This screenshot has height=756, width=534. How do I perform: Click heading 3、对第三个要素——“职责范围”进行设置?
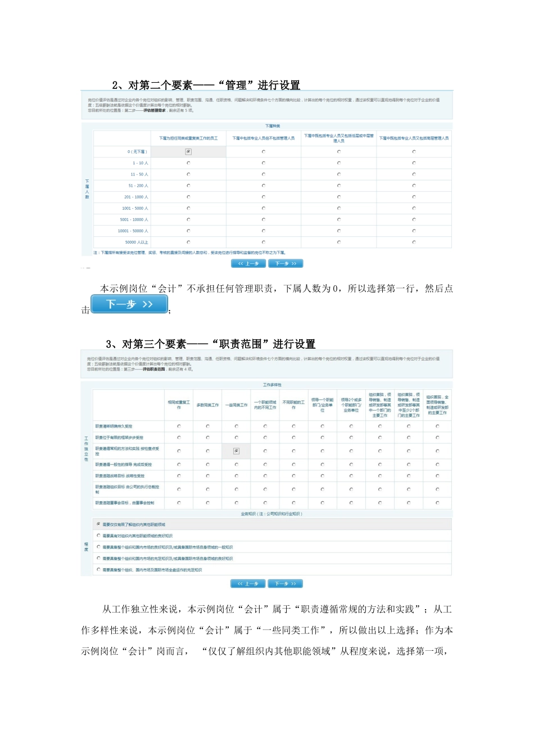[x=211, y=344]
